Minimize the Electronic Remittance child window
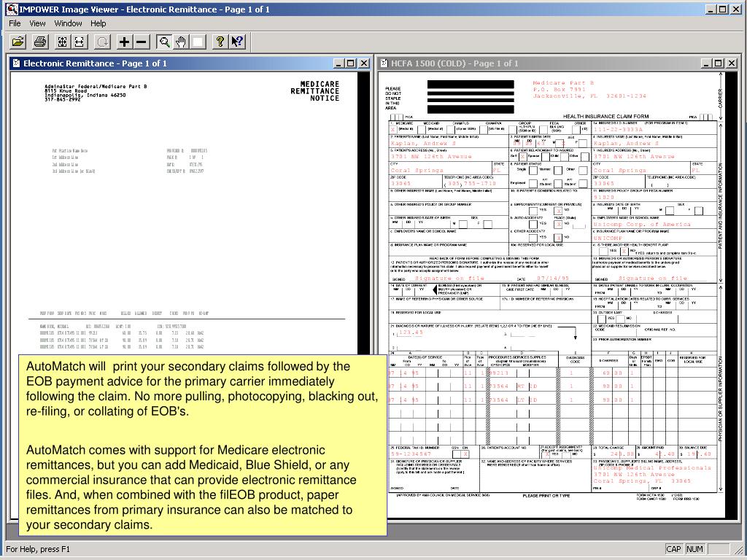 point(338,63)
